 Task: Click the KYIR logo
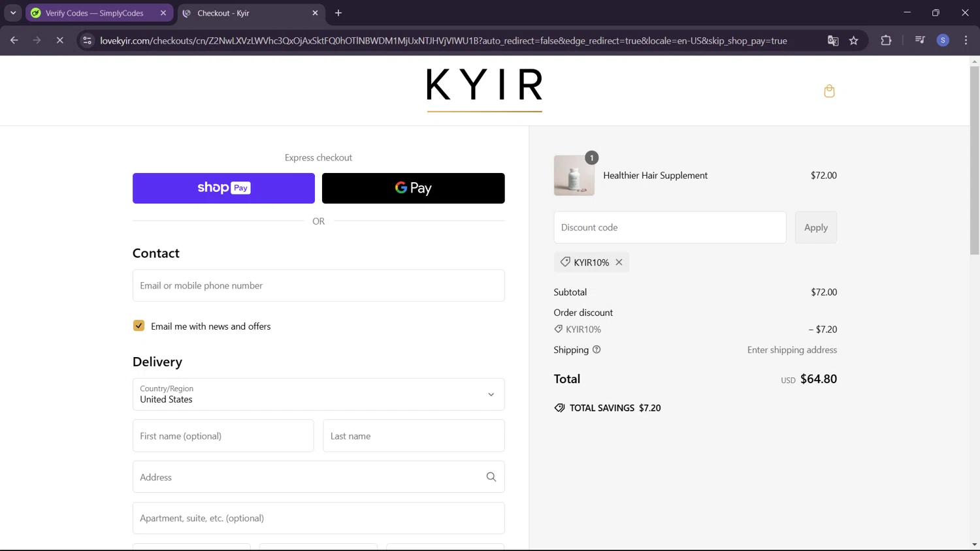pos(485,89)
